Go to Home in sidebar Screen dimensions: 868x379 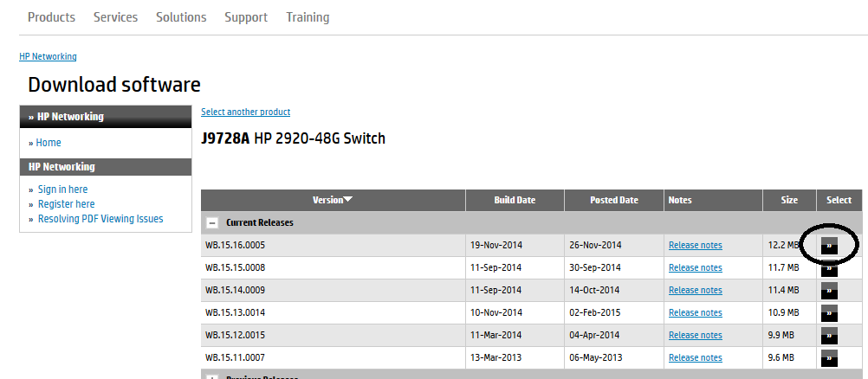(x=49, y=143)
